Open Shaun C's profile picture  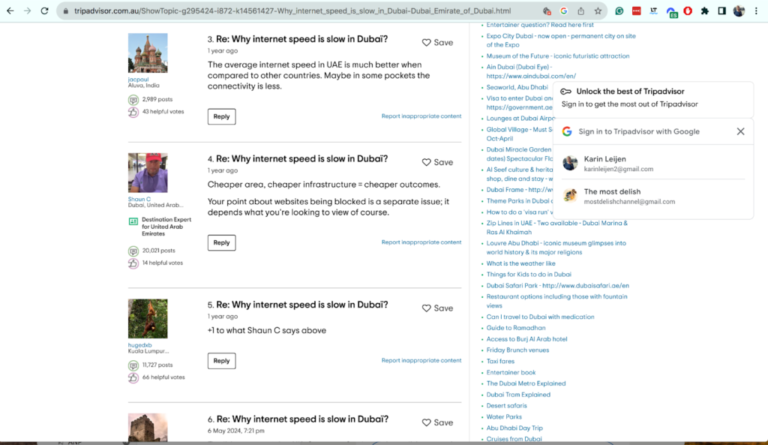pos(148,173)
